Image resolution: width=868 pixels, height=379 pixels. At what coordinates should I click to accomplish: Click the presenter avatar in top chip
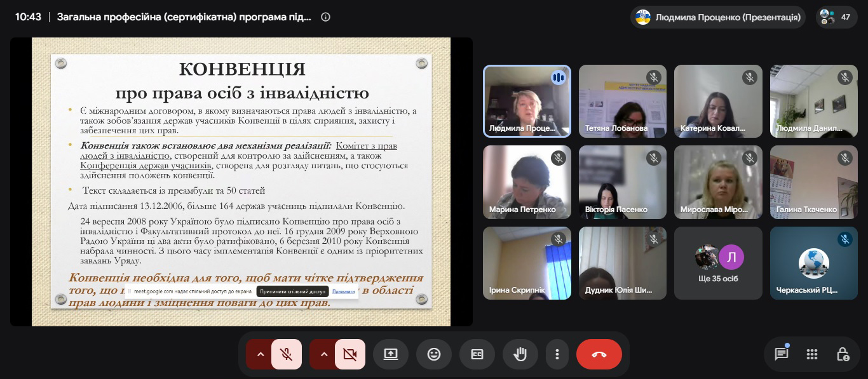643,17
